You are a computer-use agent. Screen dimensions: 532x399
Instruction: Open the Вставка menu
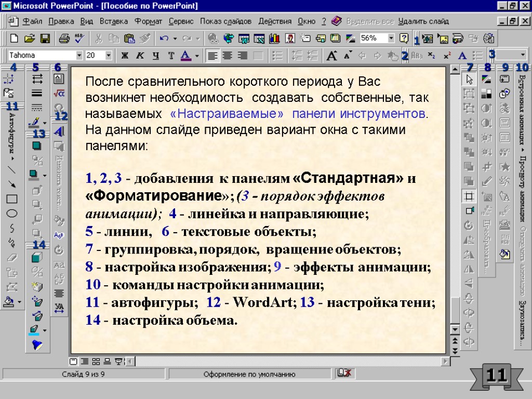113,21
